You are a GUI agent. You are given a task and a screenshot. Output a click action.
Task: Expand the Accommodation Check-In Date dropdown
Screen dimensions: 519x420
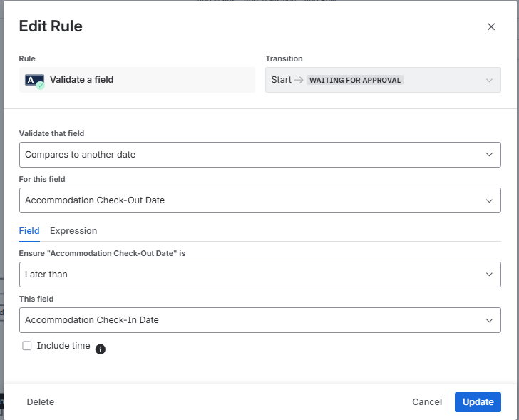tap(259, 320)
